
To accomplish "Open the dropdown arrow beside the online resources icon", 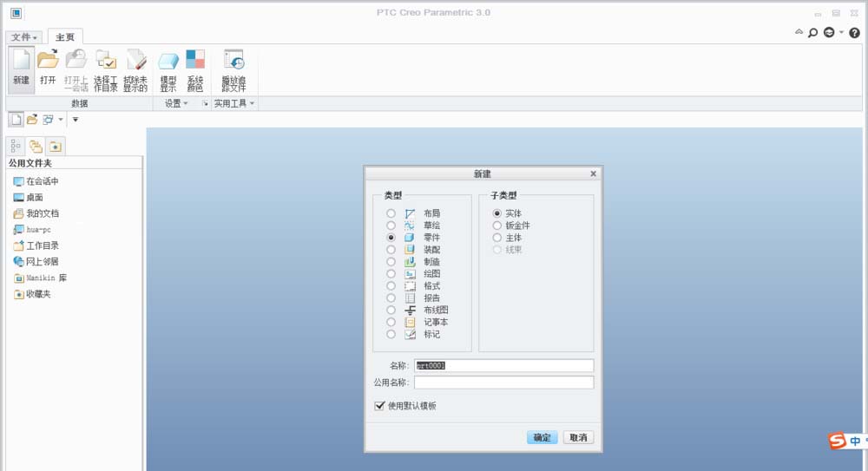I will click(x=841, y=32).
